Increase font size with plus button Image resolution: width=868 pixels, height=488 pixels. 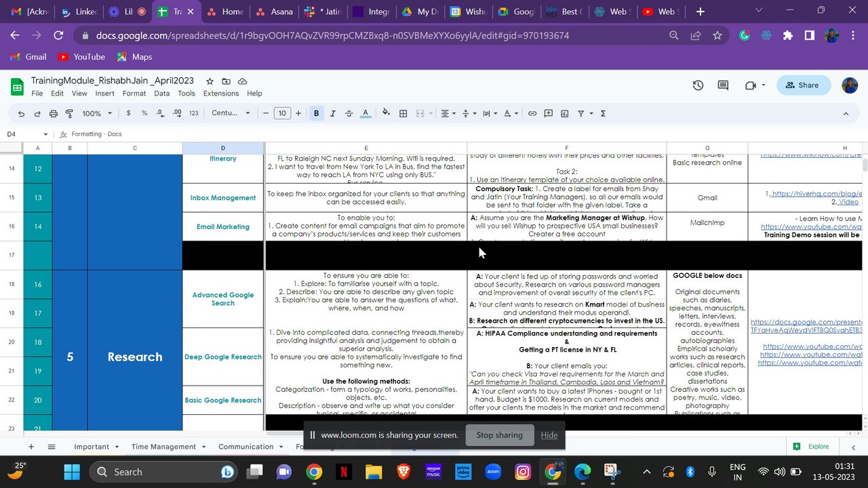tap(298, 113)
